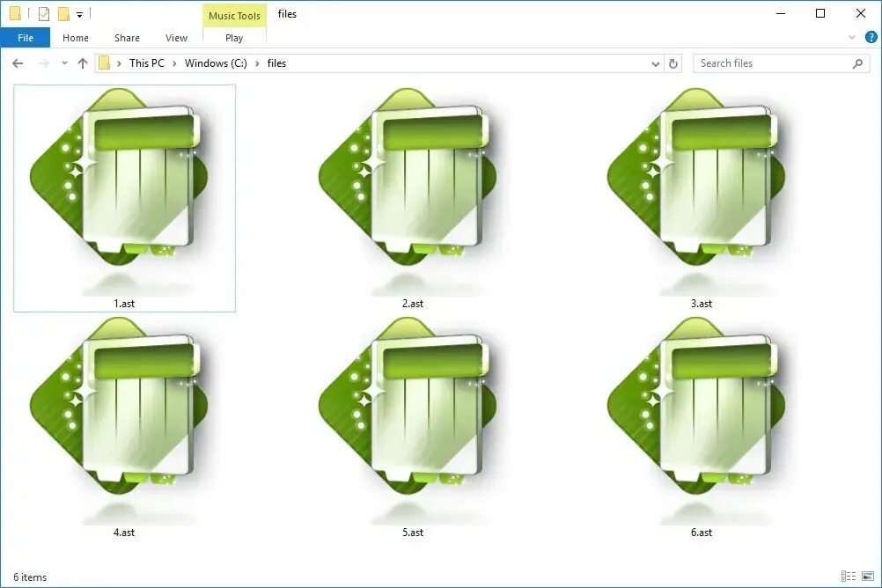Image resolution: width=882 pixels, height=588 pixels.
Task: Click This PC in the address bar
Action: click(147, 63)
